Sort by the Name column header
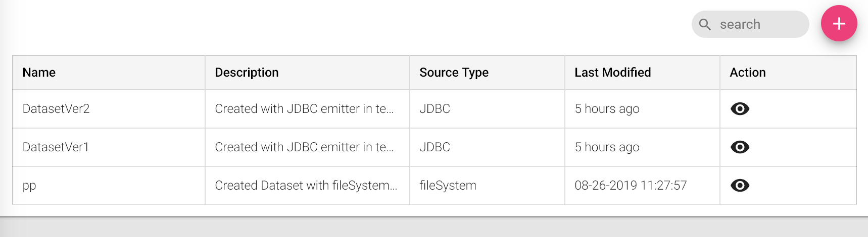 (39, 73)
